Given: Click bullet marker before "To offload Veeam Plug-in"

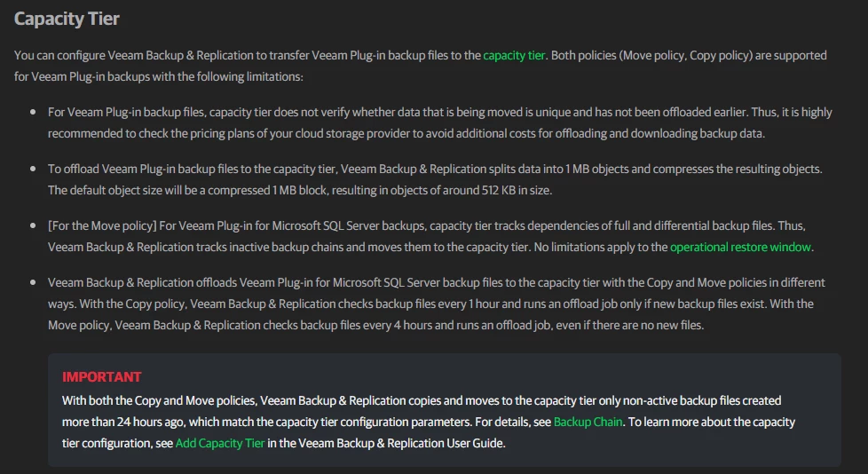Looking at the screenshot, I should tap(33, 169).
